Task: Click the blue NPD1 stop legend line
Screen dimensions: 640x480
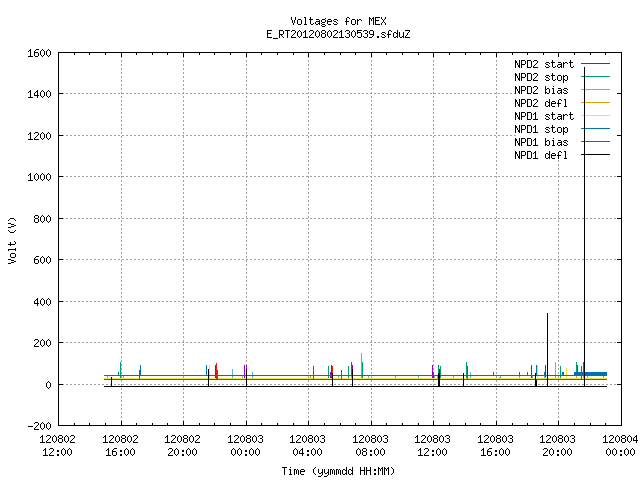Action: pyautogui.click(x=595, y=129)
